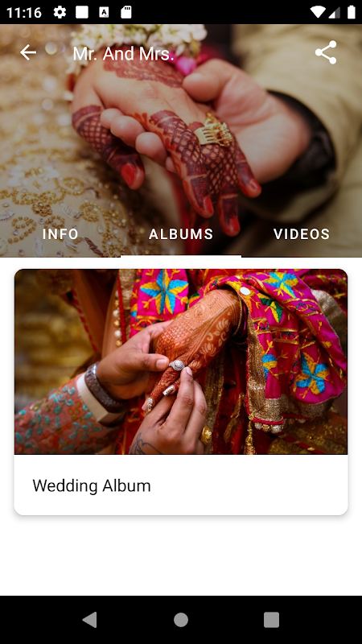Tap the settings gear in status bar
362x644 pixels.
click(x=60, y=12)
